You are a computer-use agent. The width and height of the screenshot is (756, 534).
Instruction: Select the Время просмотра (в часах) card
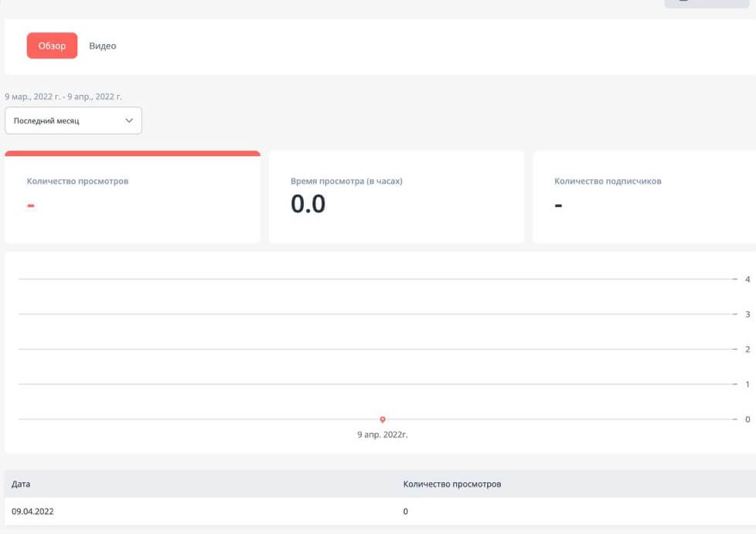click(x=396, y=198)
